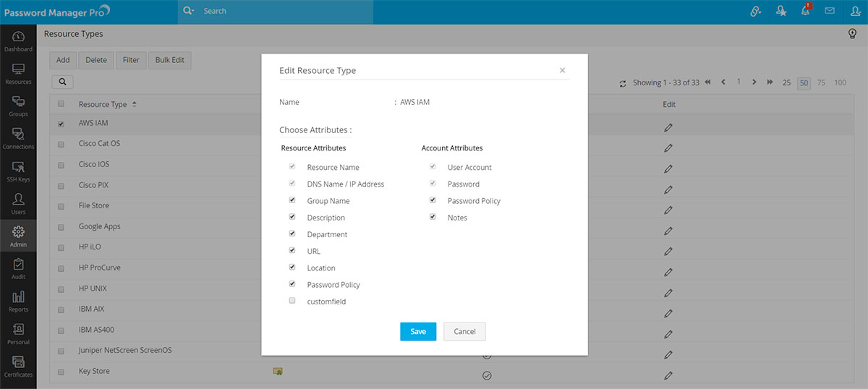
Task: Edit the Key Store row pencil
Action: point(668,375)
